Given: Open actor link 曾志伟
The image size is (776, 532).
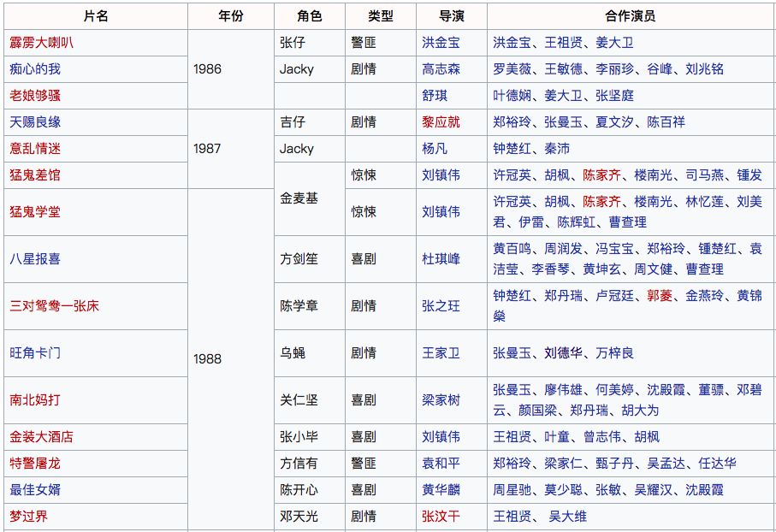Looking at the screenshot, I should click(602, 437).
